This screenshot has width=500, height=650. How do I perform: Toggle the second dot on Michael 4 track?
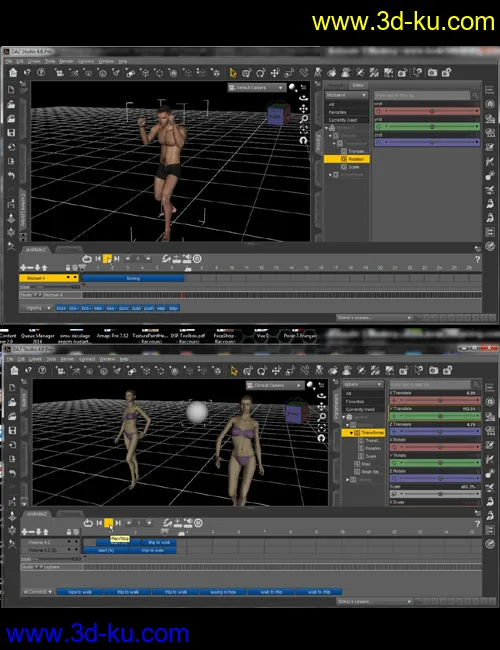point(75,277)
